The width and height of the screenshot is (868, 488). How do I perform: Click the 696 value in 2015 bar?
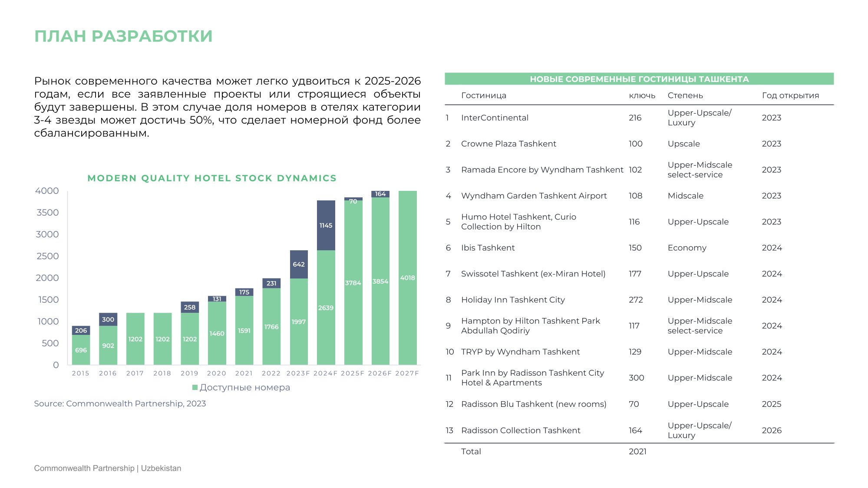tap(81, 350)
